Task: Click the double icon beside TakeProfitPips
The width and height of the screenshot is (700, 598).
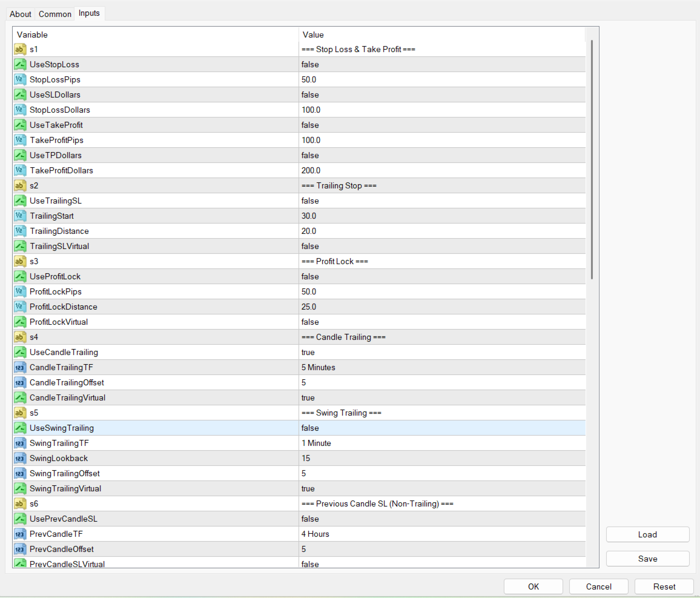Action: (20, 140)
